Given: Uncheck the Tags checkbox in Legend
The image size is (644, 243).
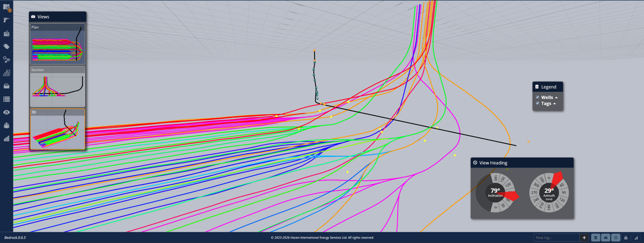Looking at the screenshot, I should (537, 103).
